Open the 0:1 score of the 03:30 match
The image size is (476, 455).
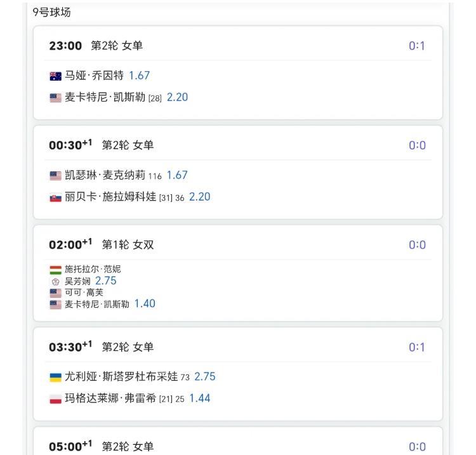[x=416, y=347]
